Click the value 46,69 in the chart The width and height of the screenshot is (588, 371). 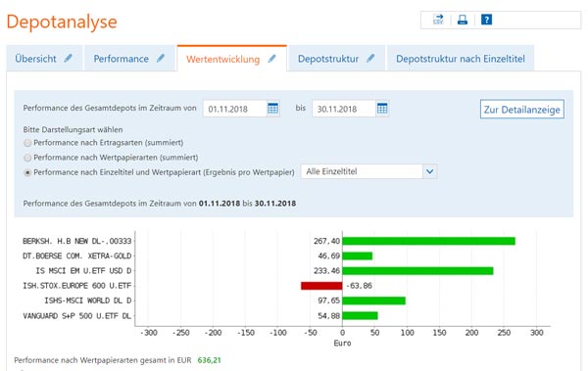point(329,255)
